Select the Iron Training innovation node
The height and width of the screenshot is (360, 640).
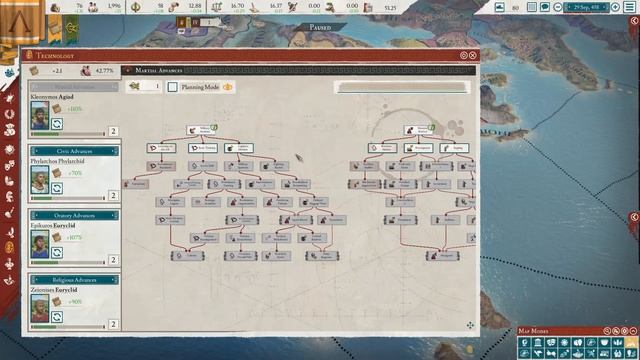coord(203,148)
